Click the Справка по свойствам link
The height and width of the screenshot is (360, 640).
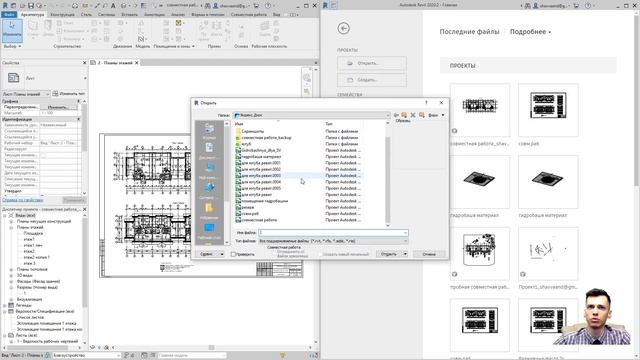coord(22,200)
